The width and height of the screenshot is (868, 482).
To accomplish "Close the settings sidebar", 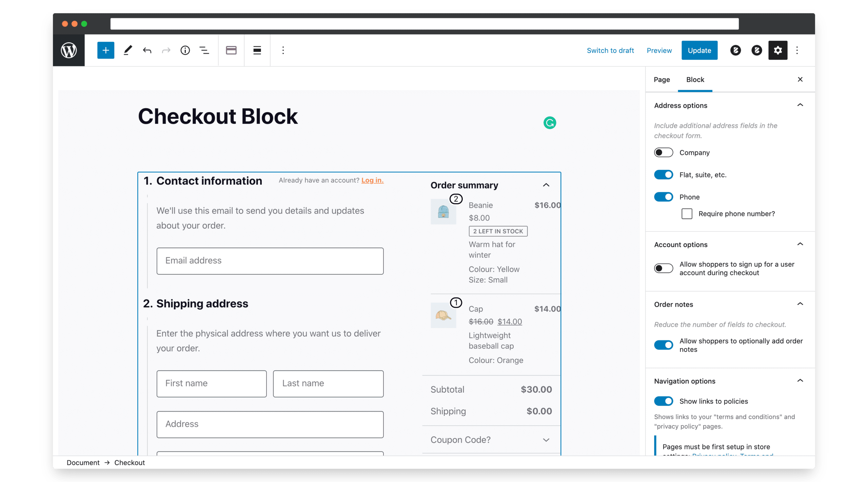I will 800,79.
